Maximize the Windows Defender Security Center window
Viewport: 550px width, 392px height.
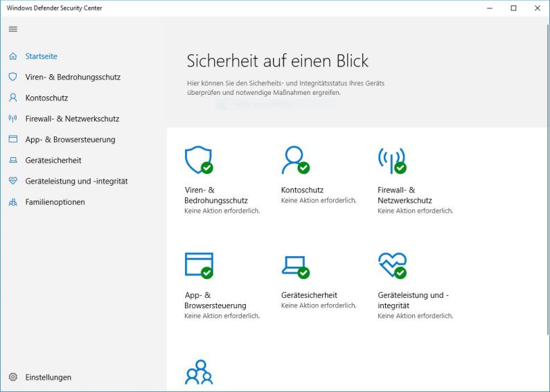[x=513, y=8]
